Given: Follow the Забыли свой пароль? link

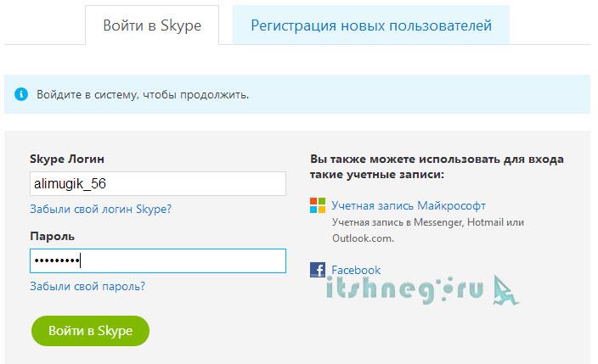Looking at the screenshot, I should [87, 286].
